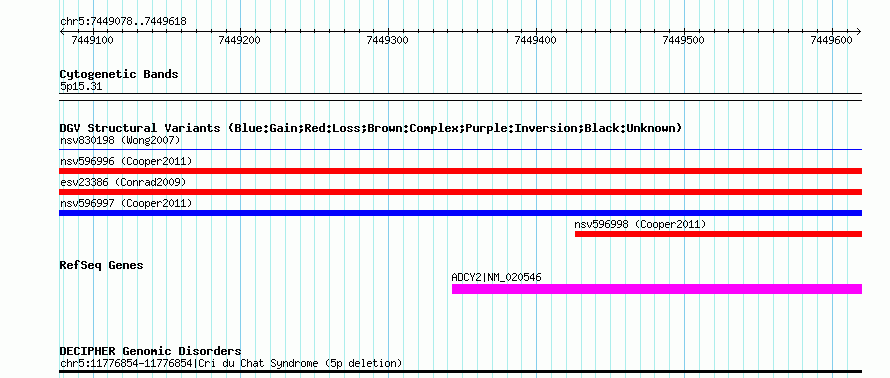Viewport: 890px width, 378px height.
Task: Click the 7449300 ruler tick label
Action: pos(388,40)
